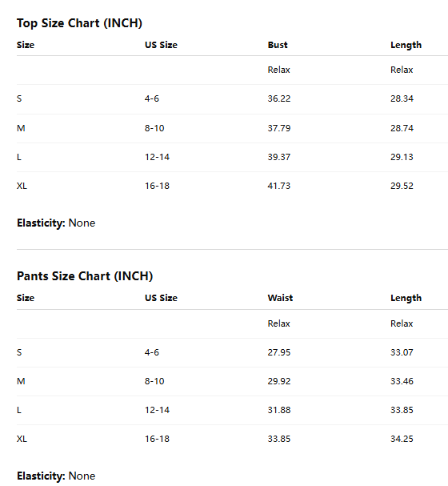Click pants length value 33.07
448x486 pixels.
(402, 352)
